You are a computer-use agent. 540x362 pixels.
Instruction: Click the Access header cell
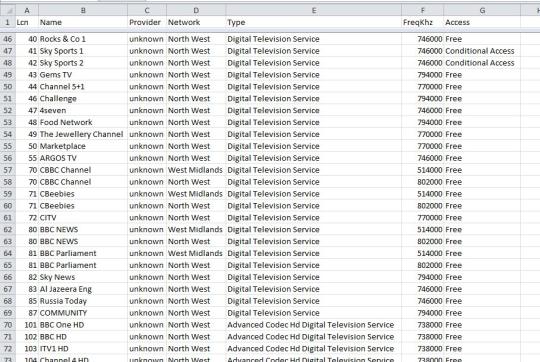tap(482, 22)
